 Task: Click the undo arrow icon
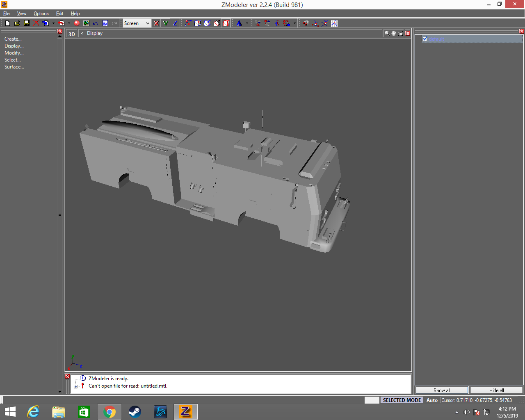coord(96,23)
